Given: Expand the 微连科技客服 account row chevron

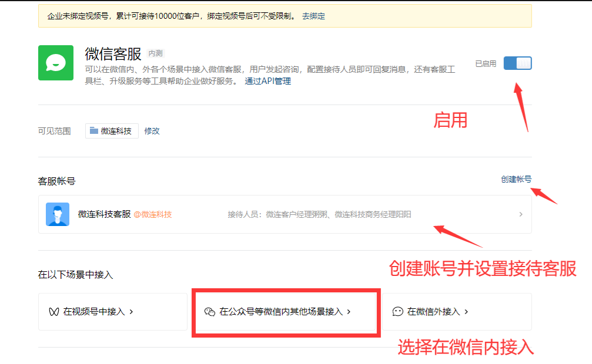Looking at the screenshot, I should (521, 214).
